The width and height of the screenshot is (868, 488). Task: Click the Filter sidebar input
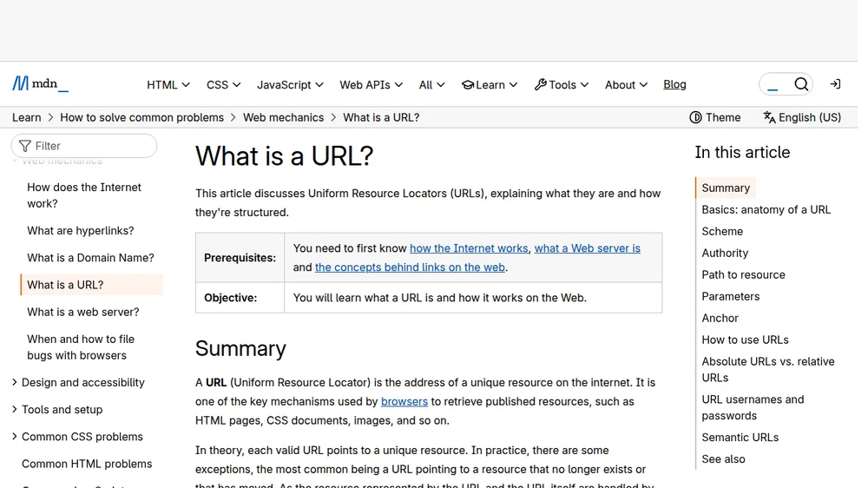point(84,146)
